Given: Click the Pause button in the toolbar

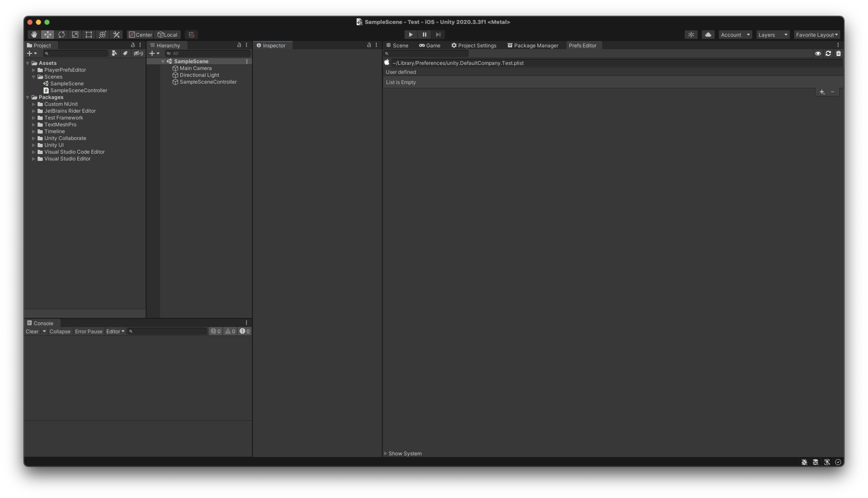Looking at the screenshot, I should pyautogui.click(x=424, y=34).
